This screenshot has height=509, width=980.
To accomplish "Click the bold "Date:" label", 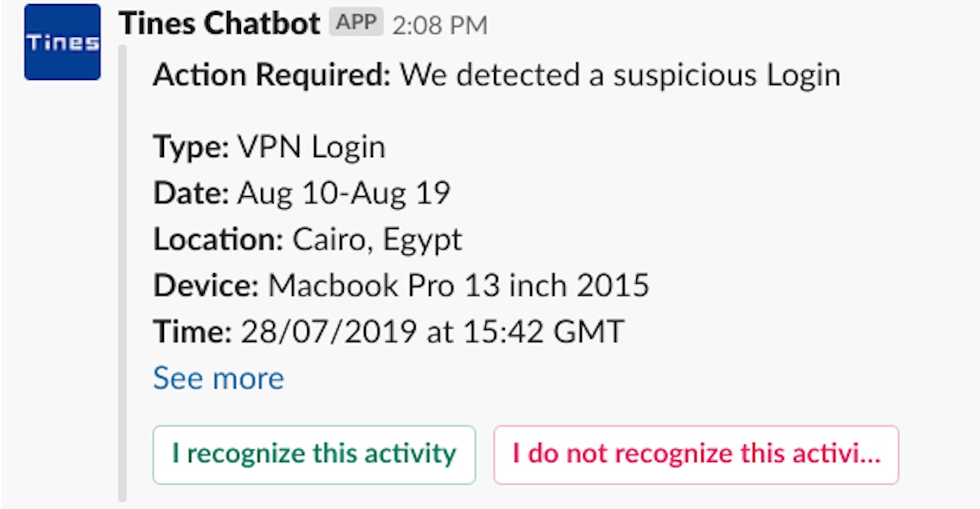I will 191,193.
